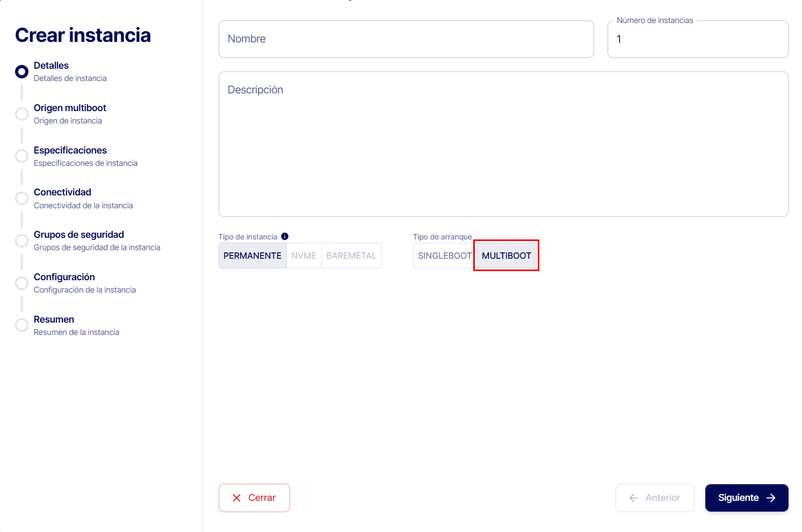This screenshot has width=802, height=532.
Task: Select BAREMETAL instance type
Action: (351, 256)
